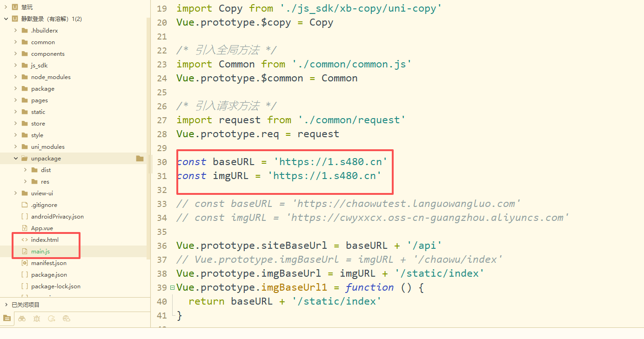Click the gear icon beside manifest.json
This screenshot has height=339, width=644.
coord(25,263)
